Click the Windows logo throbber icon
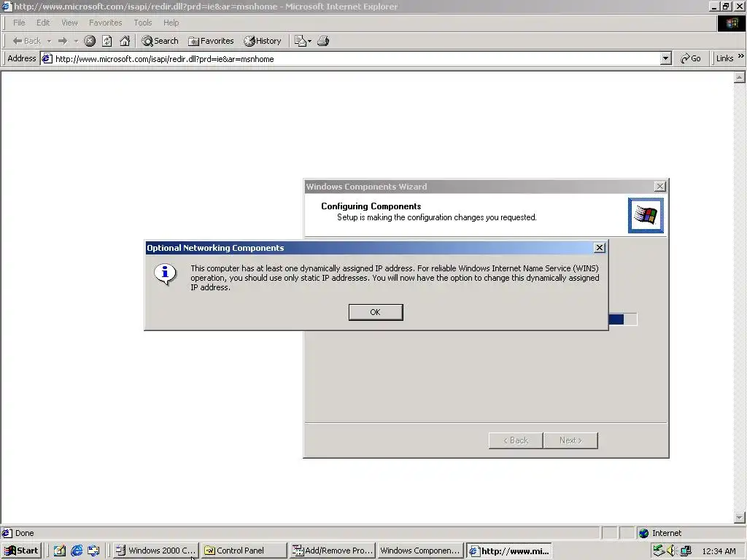This screenshot has height=560, width=747. click(731, 23)
